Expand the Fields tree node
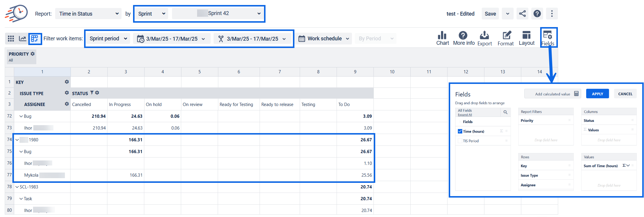This screenshot has height=217, width=644. pyautogui.click(x=460, y=122)
